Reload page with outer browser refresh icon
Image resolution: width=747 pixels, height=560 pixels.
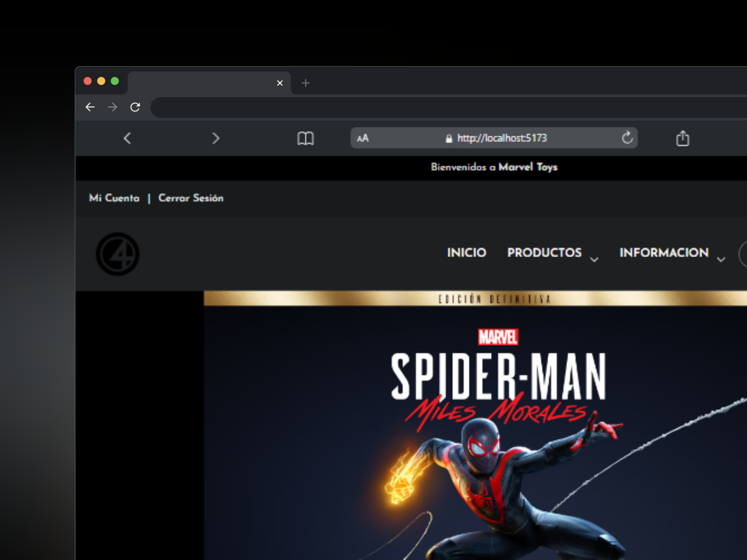(x=135, y=107)
